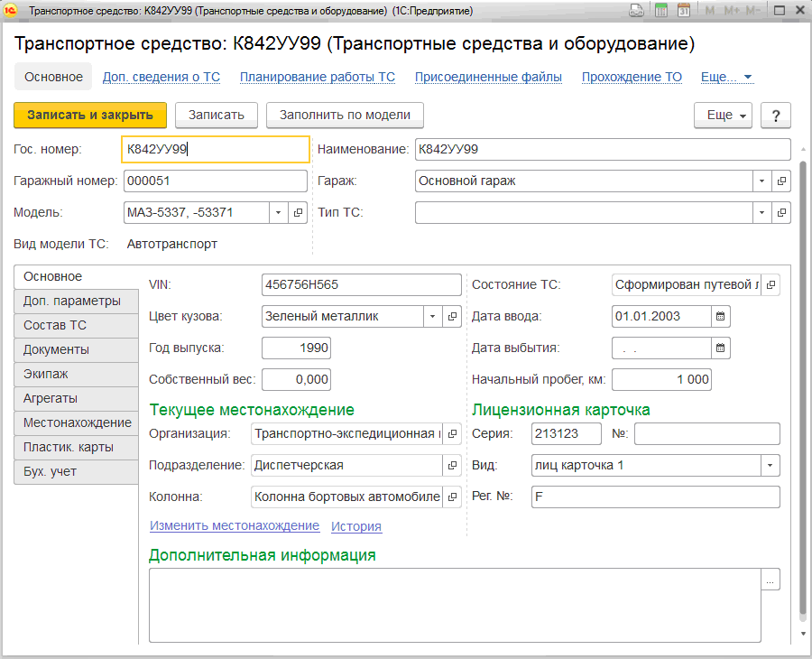Open the Гараж reference via its open icon
Screen dimensions: 812x659
[780, 181]
